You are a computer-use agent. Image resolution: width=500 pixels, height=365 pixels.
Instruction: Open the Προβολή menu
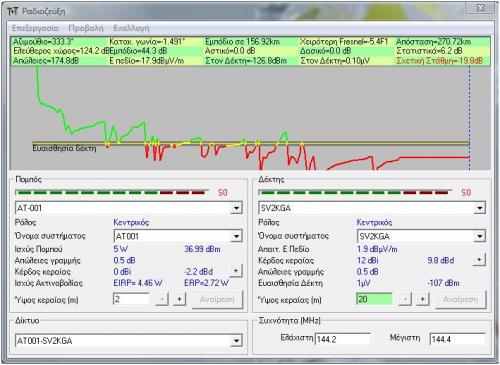(86, 28)
